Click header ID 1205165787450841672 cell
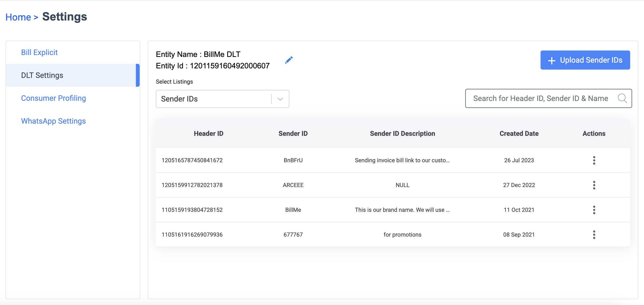This screenshot has width=644, height=305. pyautogui.click(x=192, y=160)
